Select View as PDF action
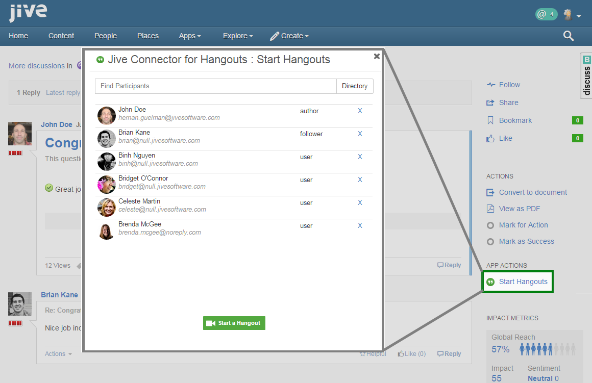 pyautogui.click(x=513, y=208)
